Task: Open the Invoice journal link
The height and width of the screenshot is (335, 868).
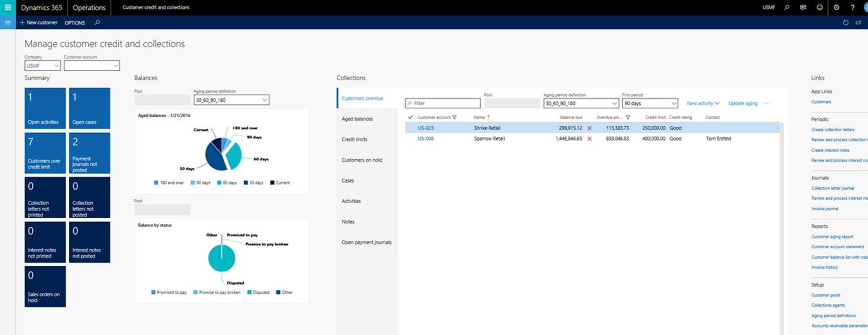Action: click(x=825, y=209)
